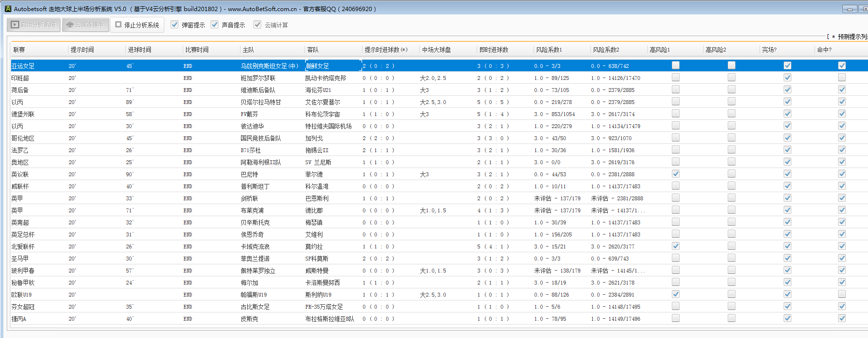
Task: Disable the 弹窗提示 popup alert checkbox
Action: 174,25
